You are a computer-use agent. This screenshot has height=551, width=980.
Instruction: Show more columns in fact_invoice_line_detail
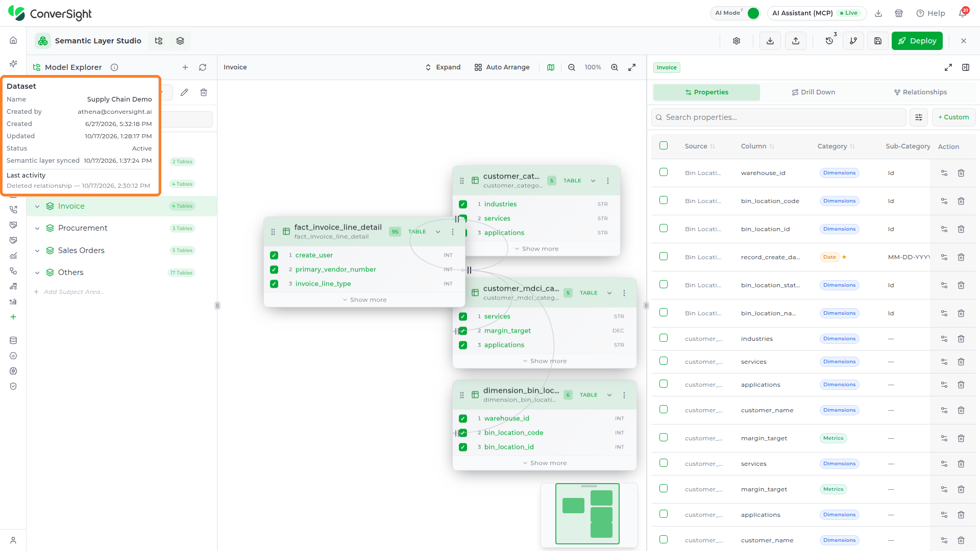364,300
